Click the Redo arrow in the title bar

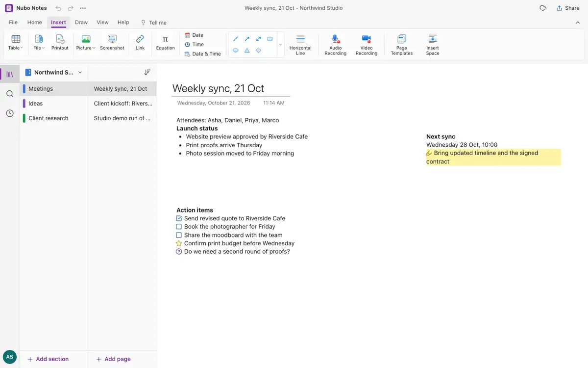71,8
